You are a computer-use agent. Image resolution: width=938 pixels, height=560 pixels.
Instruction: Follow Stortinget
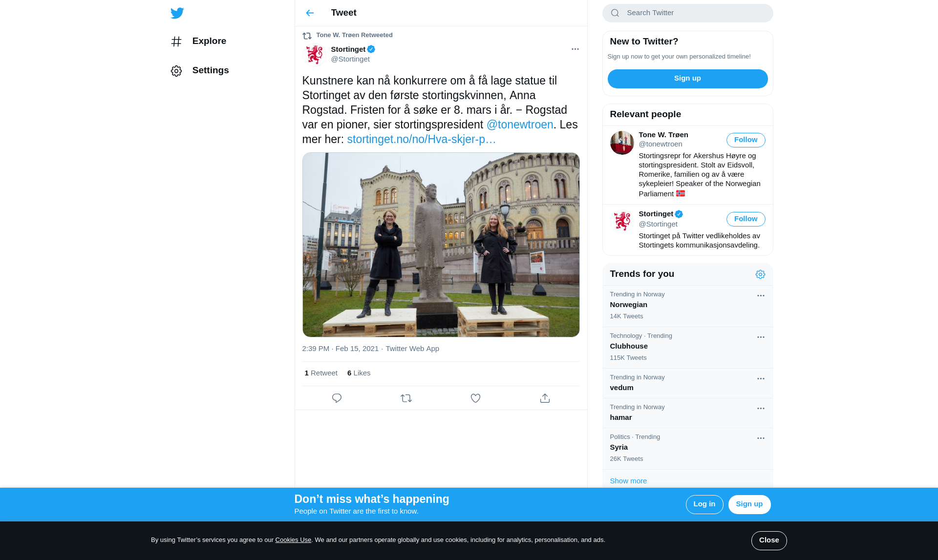pos(746,219)
